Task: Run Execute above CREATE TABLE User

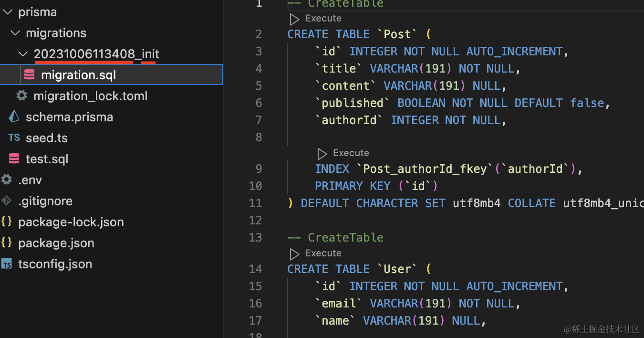Action: 323,253
